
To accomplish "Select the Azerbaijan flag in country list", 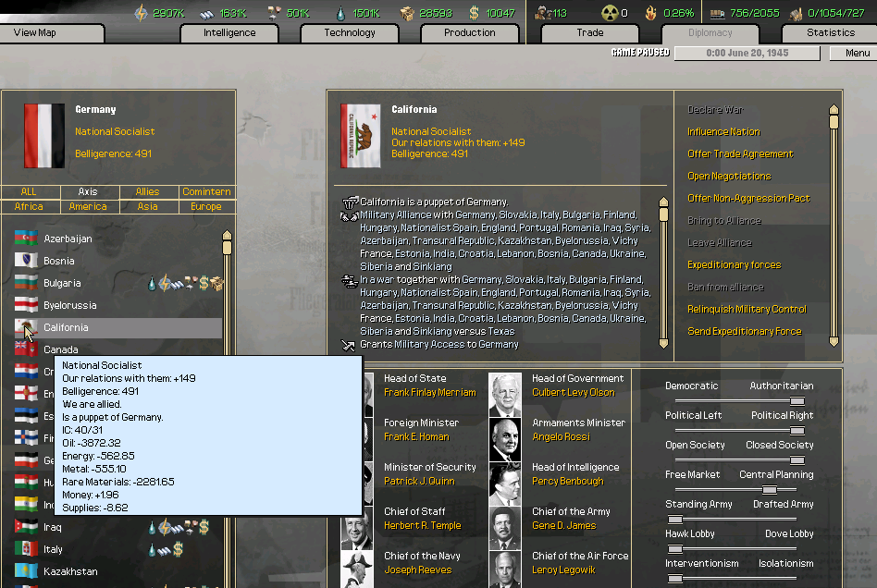I will point(26,239).
